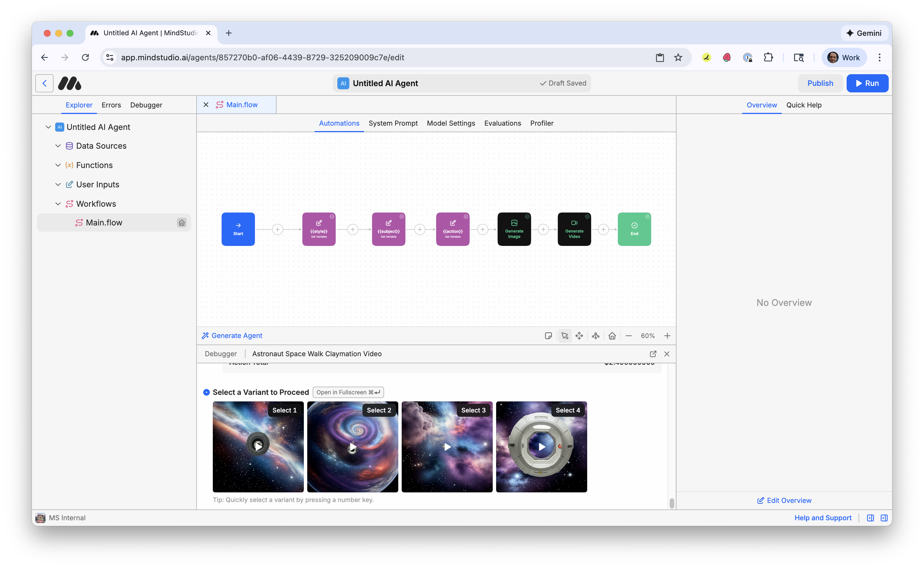Play the Select 3 video preview
924x568 pixels.
tap(447, 447)
